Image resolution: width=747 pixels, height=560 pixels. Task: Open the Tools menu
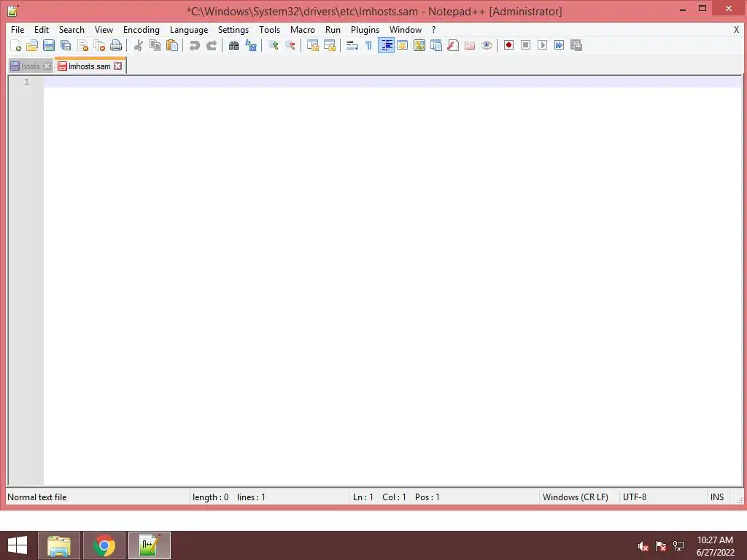(270, 29)
